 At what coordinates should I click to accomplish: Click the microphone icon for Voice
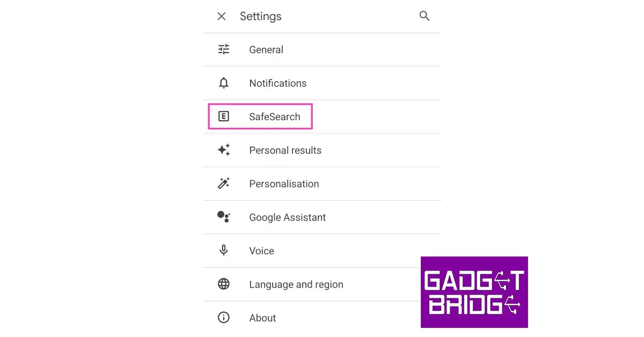pos(224,251)
